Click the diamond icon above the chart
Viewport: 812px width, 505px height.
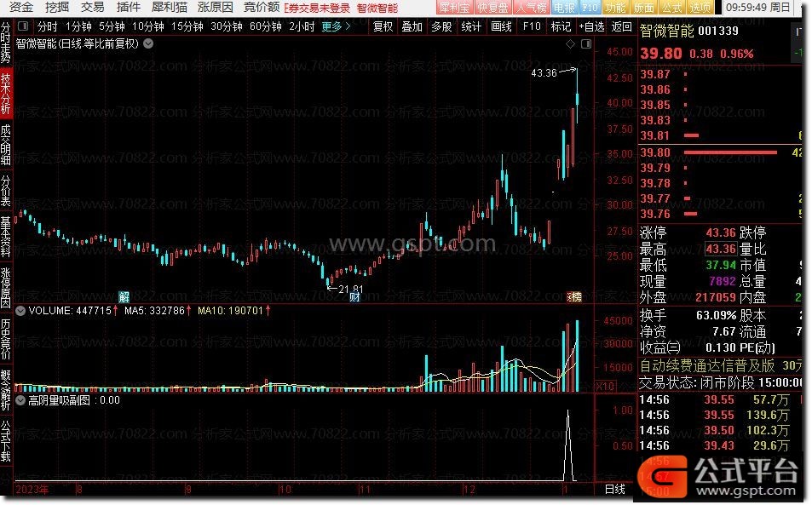tap(570, 44)
